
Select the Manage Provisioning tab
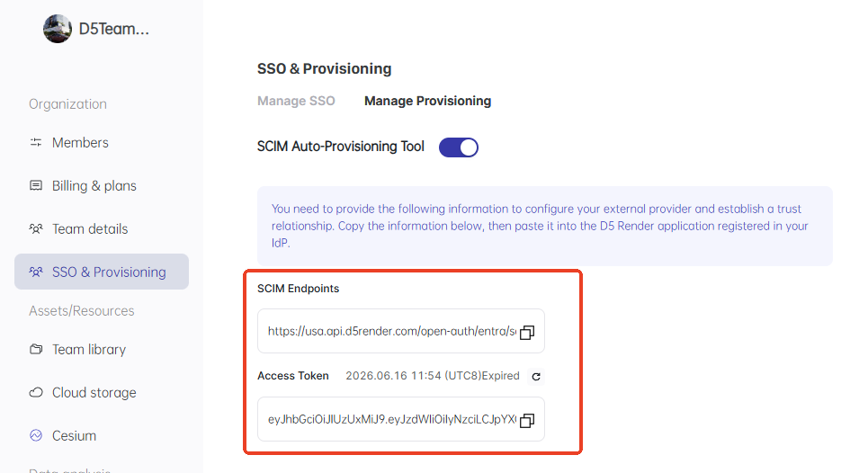[x=427, y=101]
